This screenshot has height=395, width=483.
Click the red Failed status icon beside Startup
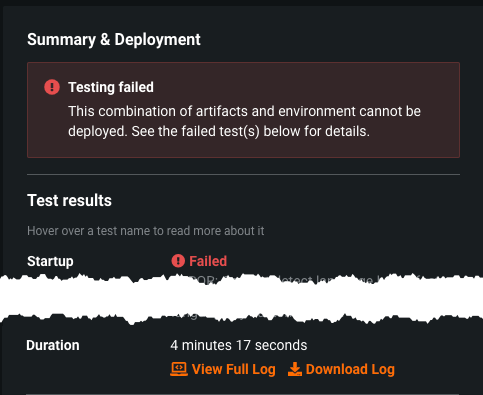(178, 261)
